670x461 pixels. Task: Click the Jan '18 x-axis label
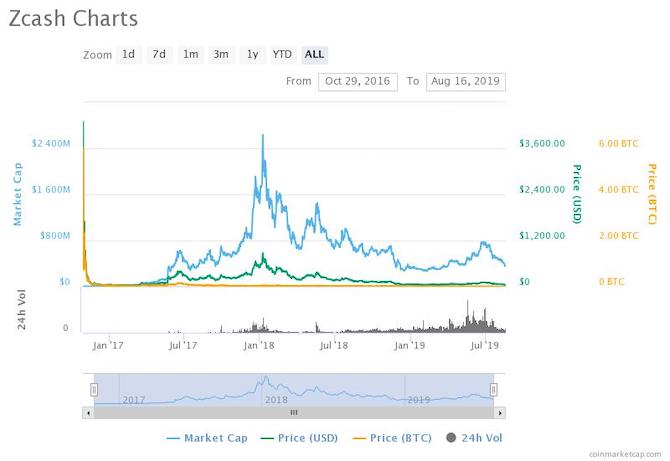pos(259,345)
